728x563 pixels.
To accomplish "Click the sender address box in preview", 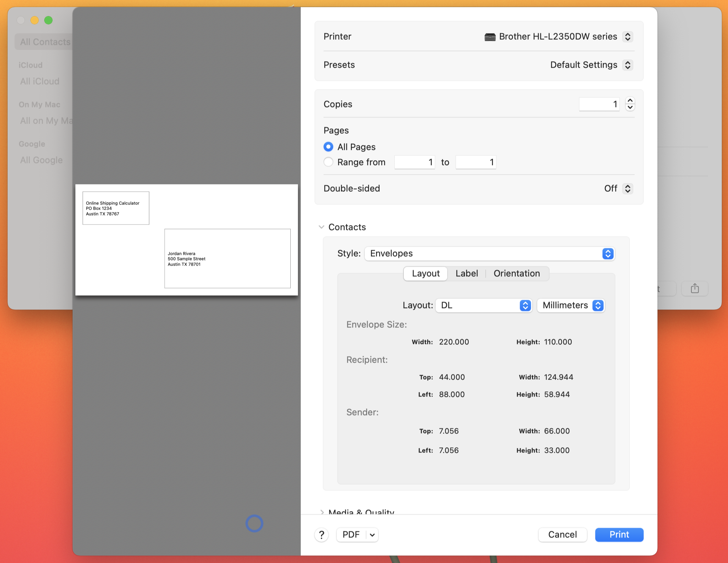I will pyautogui.click(x=116, y=208).
